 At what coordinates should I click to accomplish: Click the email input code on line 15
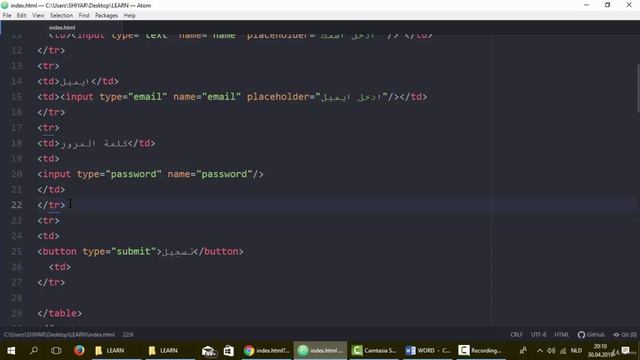point(233,97)
